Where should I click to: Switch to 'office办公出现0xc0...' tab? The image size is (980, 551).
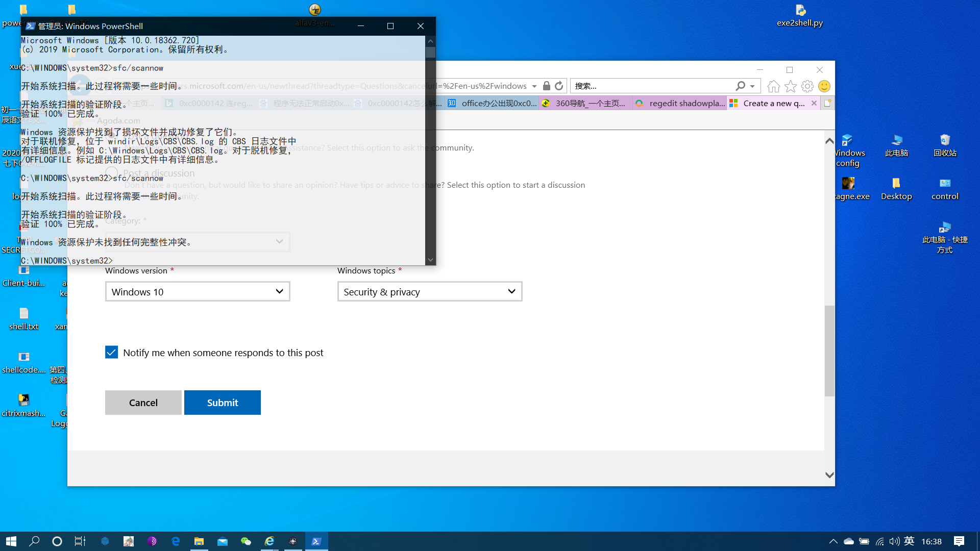coord(492,103)
